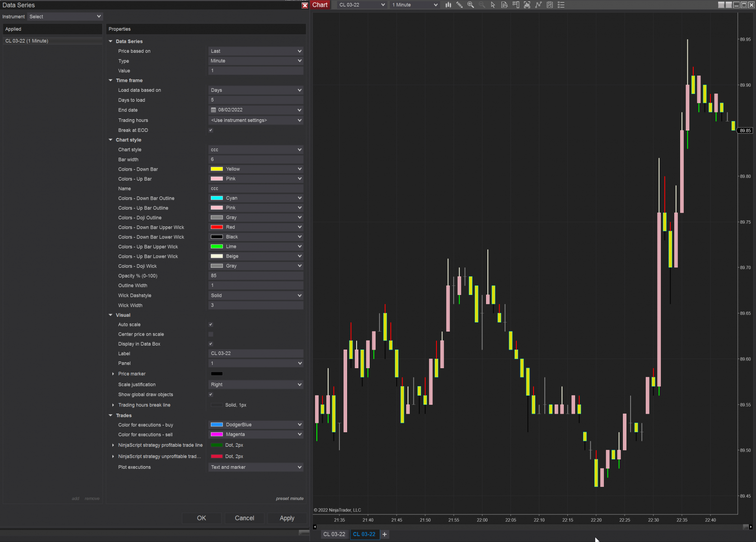Click the bar chart style icon in the toolbar
This screenshot has width=756, height=542.
[x=448, y=5]
